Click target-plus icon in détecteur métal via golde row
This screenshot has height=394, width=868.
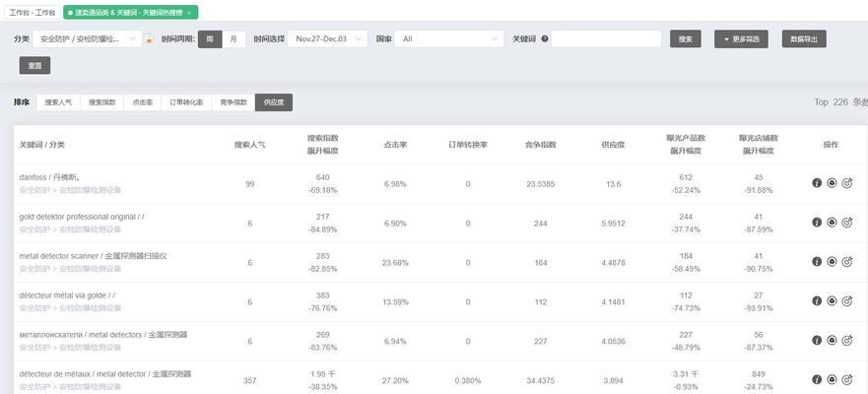[847, 301]
